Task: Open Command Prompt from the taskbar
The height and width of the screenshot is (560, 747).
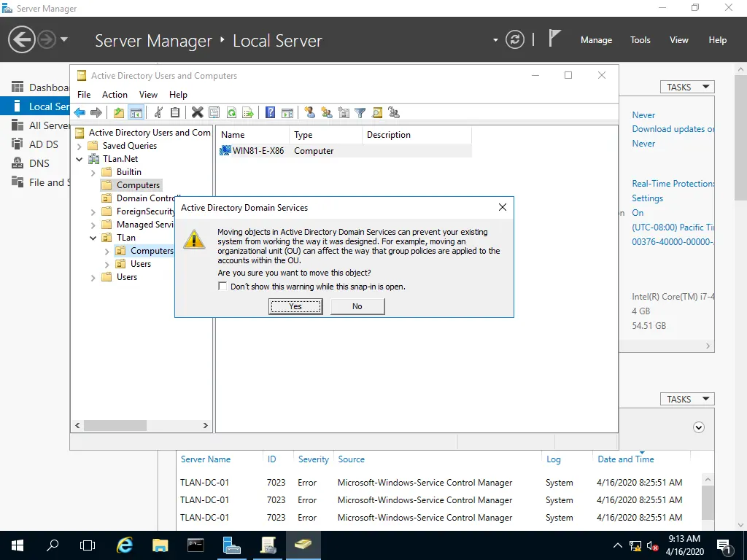Action: click(x=196, y=545)
